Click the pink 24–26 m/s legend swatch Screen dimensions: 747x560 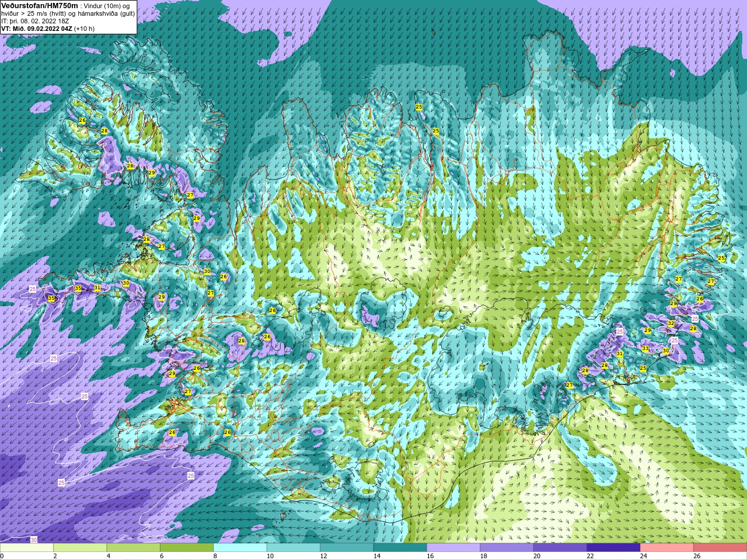[667, 548]
